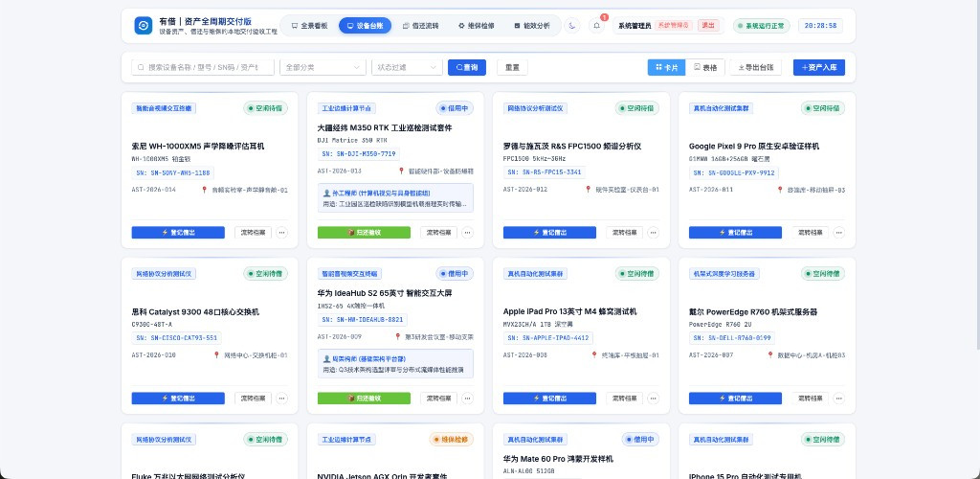Open 流转档案 for 大疆经纬 M350 RTK
Image resolution: width=980 pixels, height=479 pixels.
coord(438,232)
